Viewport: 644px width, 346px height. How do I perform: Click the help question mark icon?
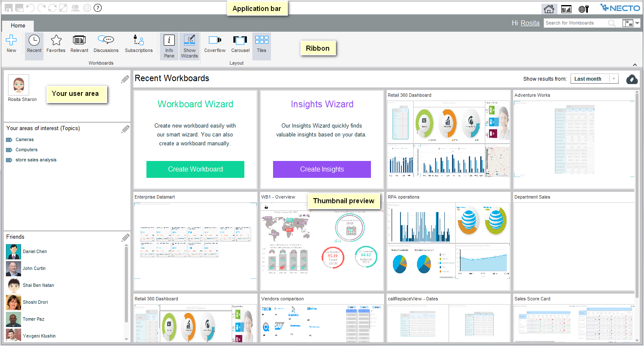point(97,8)
